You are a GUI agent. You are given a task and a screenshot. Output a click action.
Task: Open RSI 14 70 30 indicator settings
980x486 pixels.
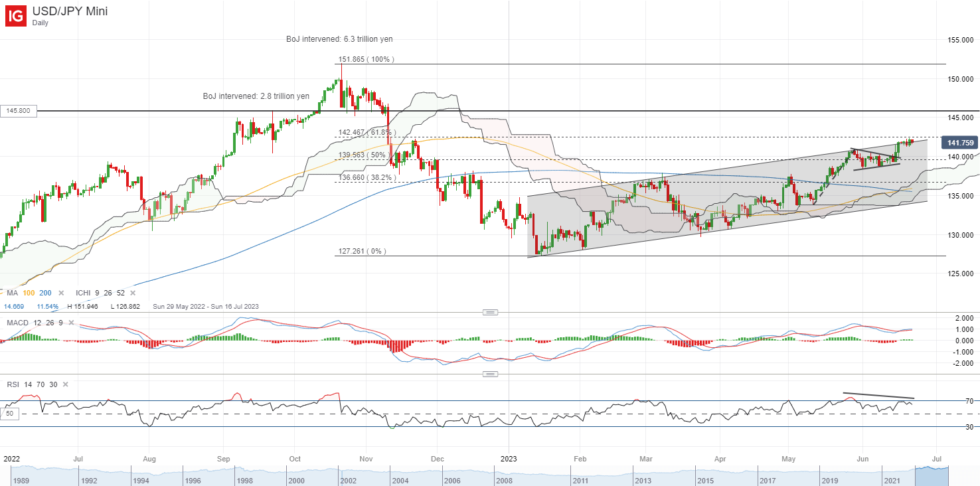[33, 384]
